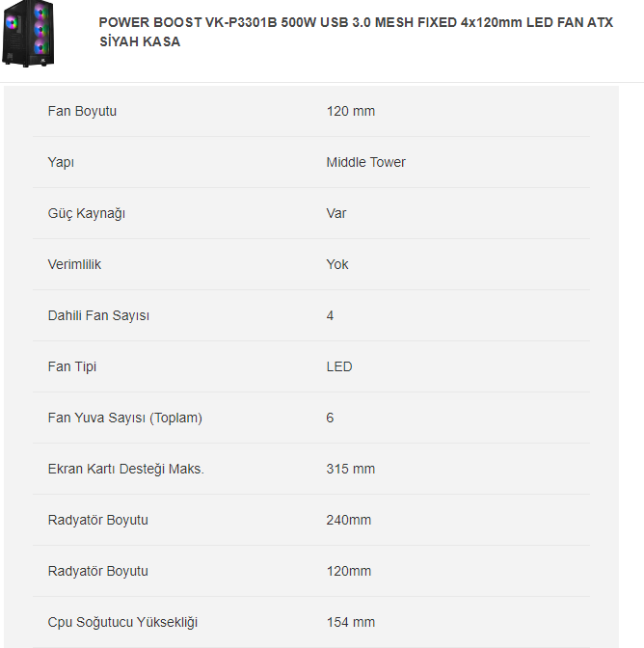
Task: Select the Fan Boyutu spec label
Action: 82,111
